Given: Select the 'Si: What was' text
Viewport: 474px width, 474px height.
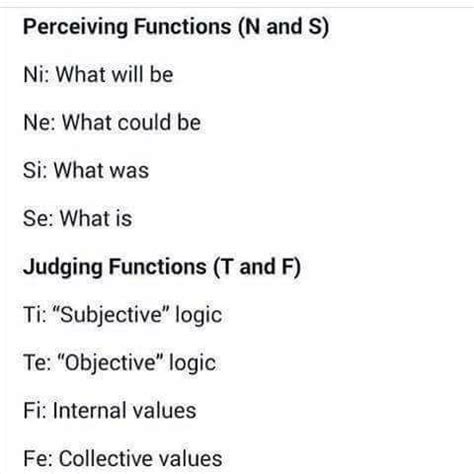Looking at the screenshot, I should point(86,170).
